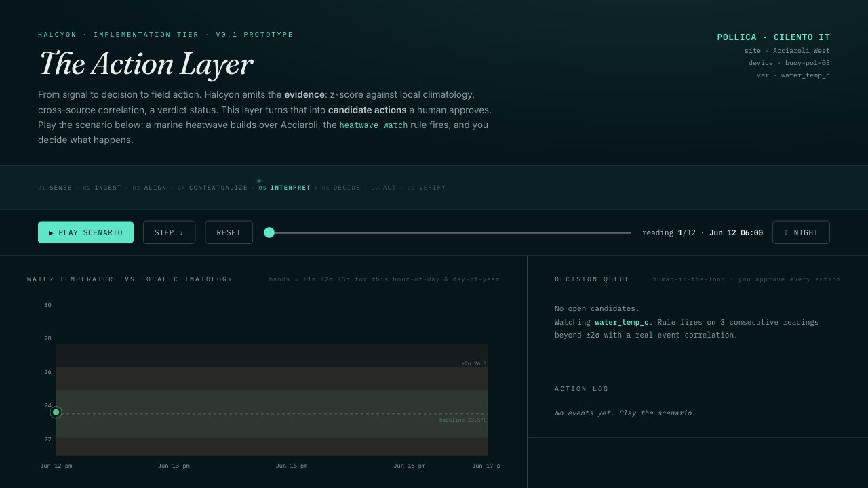
Task: Click the 'Pollica · Cilento IT' location label
Action: [x=774, y=37]
